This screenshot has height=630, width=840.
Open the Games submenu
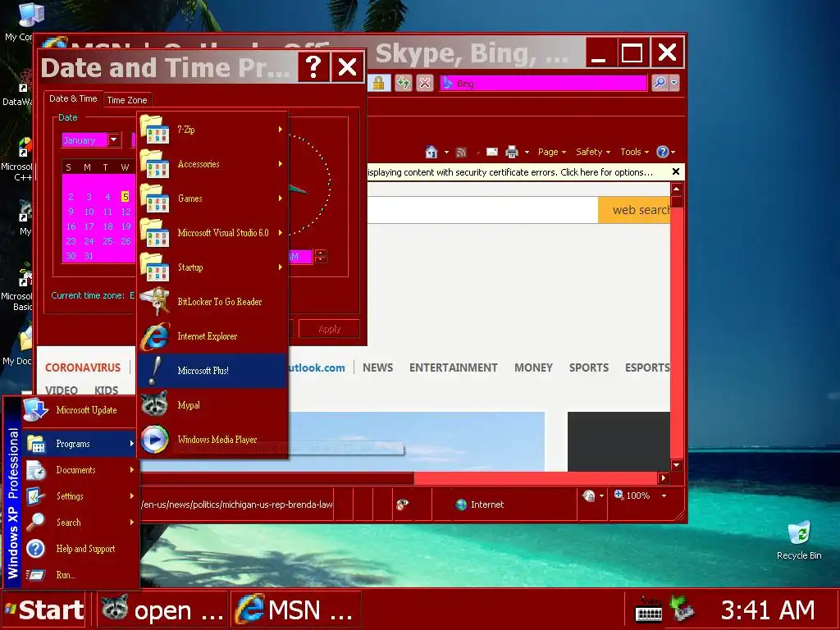212,199
